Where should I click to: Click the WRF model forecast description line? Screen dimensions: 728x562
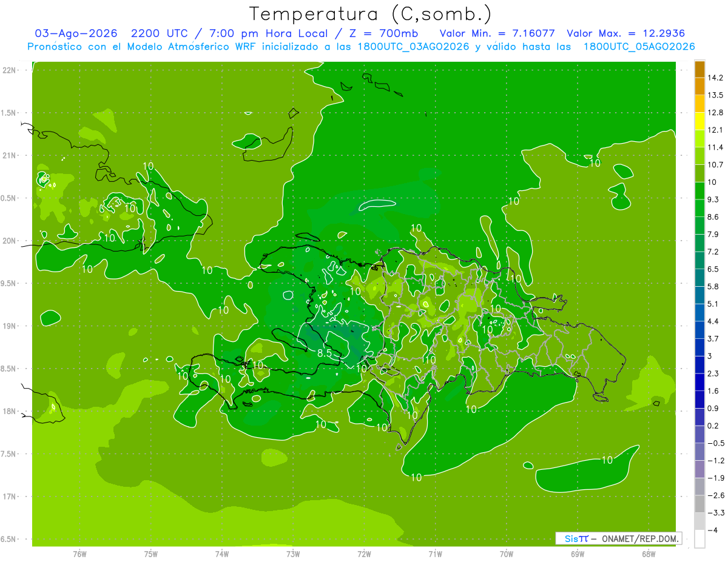pos(362,47)
